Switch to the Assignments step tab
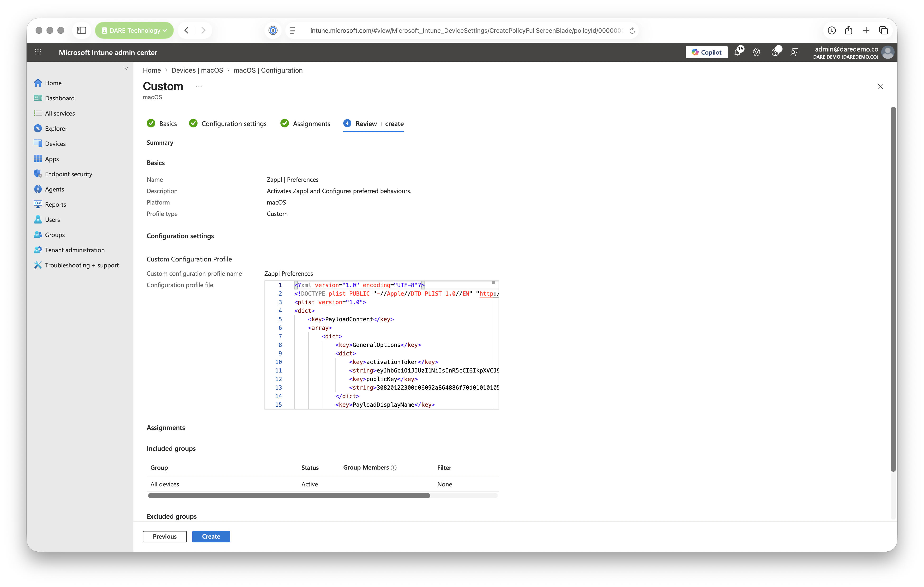Image resolution: width=924 pixels, height=587 pixels. [x=311, y=123]
